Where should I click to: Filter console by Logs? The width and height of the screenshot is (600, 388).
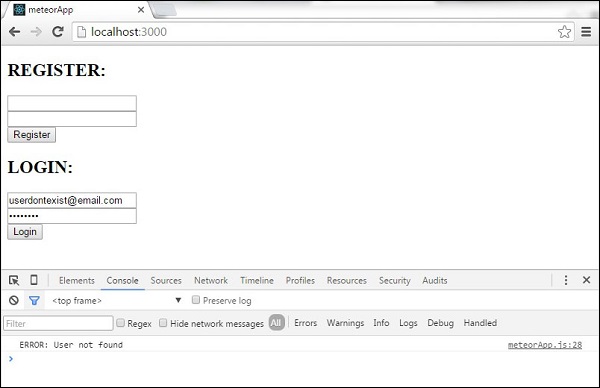(x=408, y=323)
